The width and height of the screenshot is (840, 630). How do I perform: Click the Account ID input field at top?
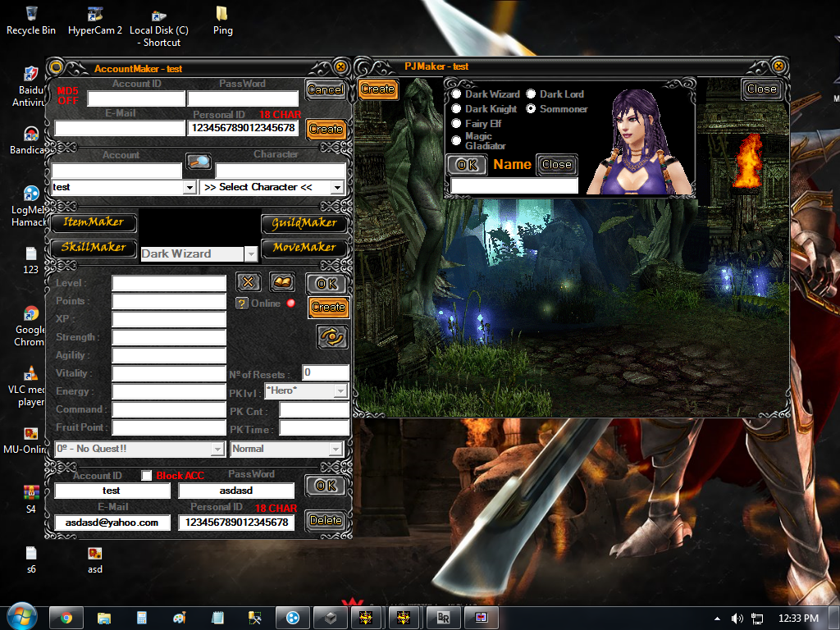pos(136,98)
